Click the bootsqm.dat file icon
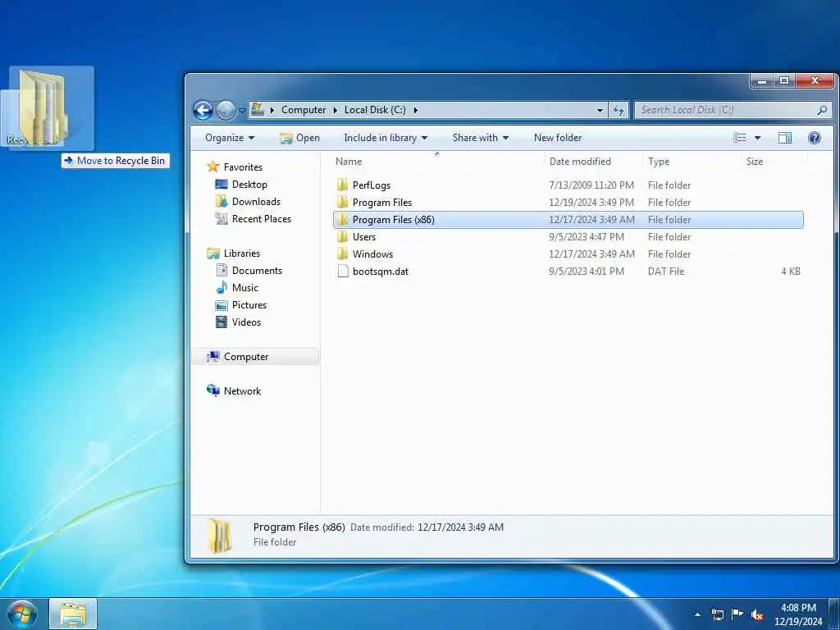Screen dimensions: 840x630 tap(342, 271)
